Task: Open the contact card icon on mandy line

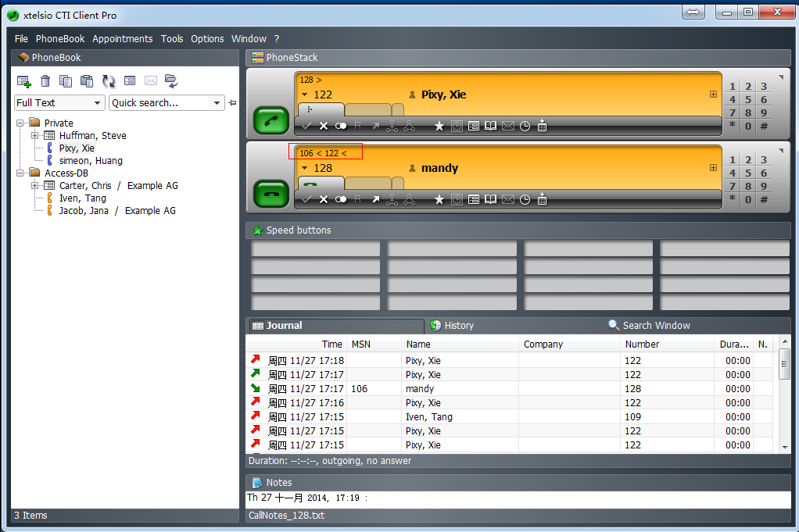Action: (474, 199)
